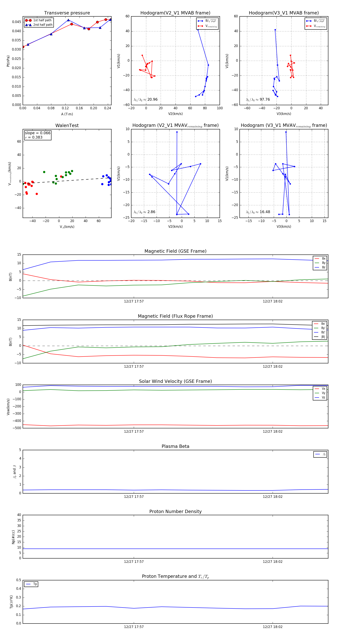Select the 'r = 0.383' annotation
Screen dimensions: 351x644
click(x=34, y=137)
